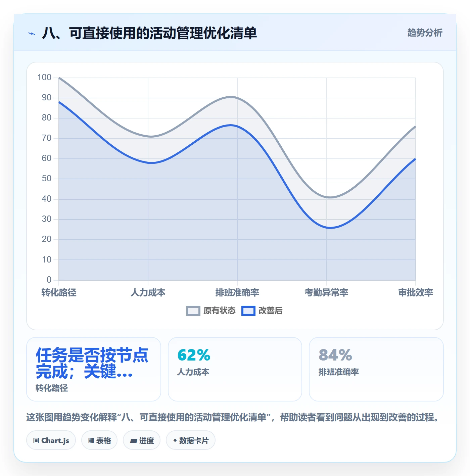
Task: Click the diamond icon in the 数据卡片 chip
Action: coord(175,440)
